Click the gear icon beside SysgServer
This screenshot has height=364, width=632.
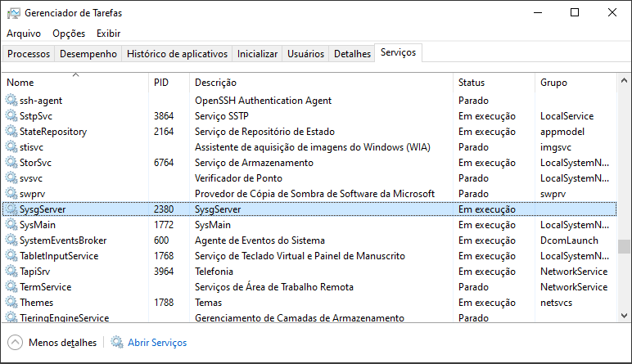pos(11,209)
